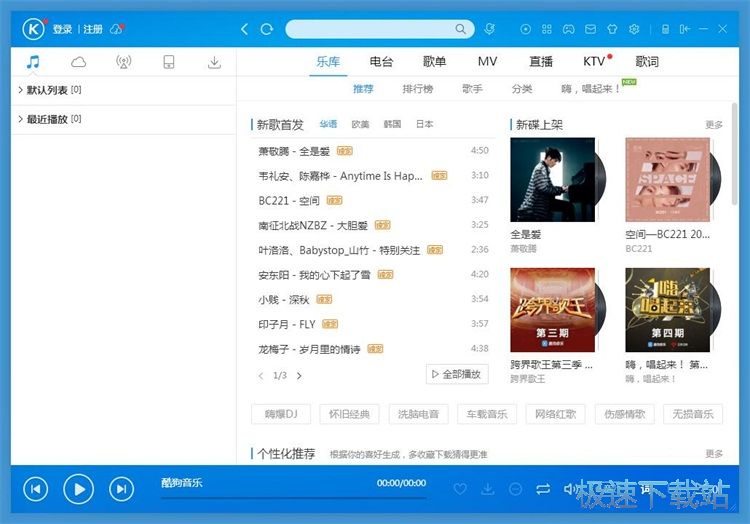Screen dimensions: 750x524
Task: Go to the next page of new songs
Action: click(299, 376)
